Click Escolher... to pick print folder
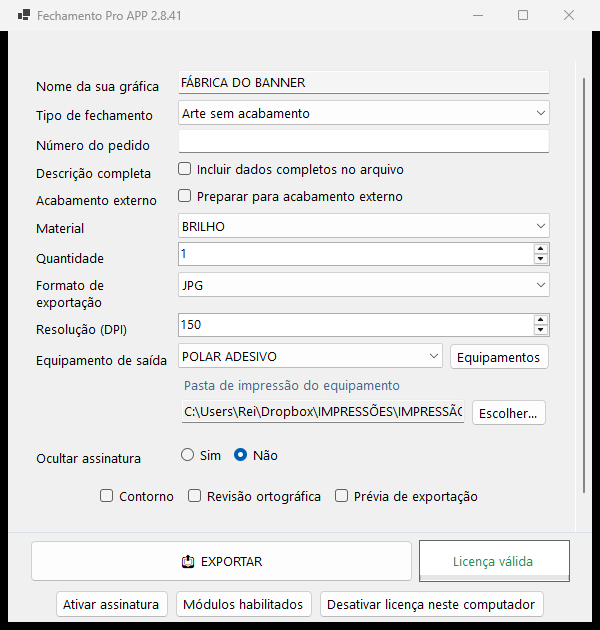 [509, 413]
